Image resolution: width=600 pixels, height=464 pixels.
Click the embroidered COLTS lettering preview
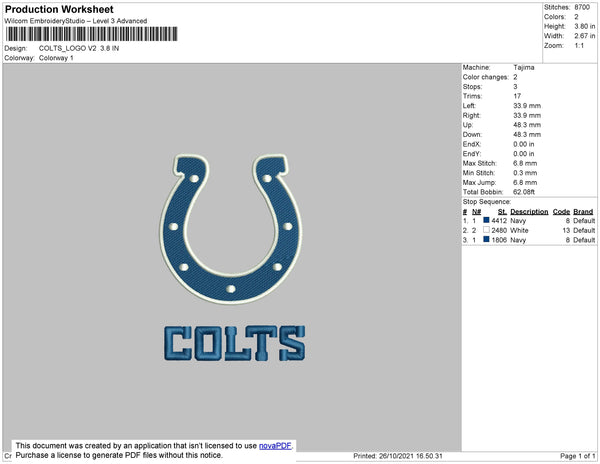tap(235, 343)
